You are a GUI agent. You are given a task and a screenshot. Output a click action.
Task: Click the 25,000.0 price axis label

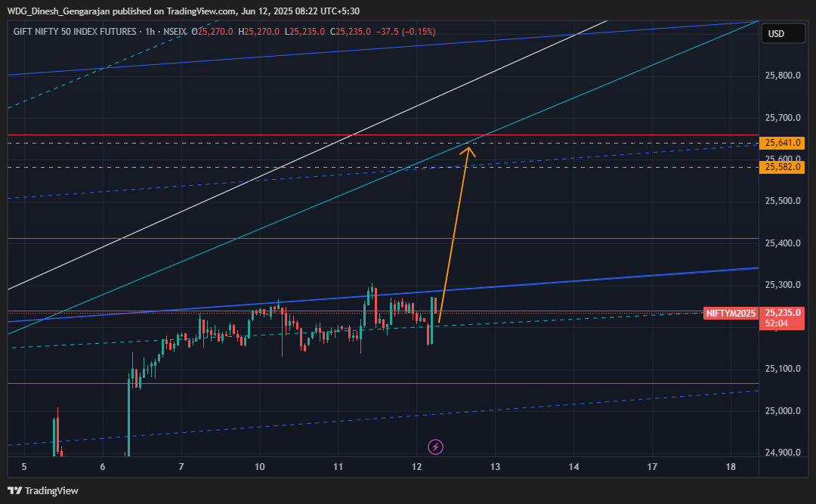coord(783,411)
